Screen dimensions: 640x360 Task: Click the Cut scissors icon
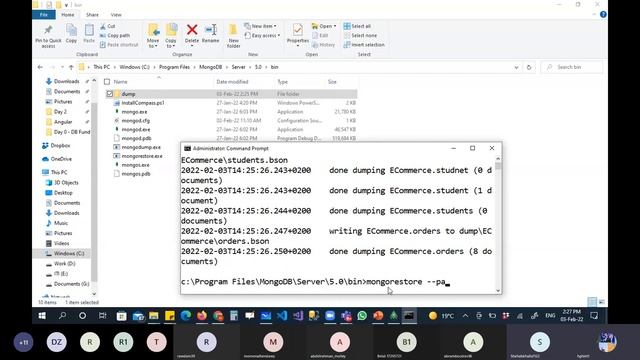coord(103,26)
